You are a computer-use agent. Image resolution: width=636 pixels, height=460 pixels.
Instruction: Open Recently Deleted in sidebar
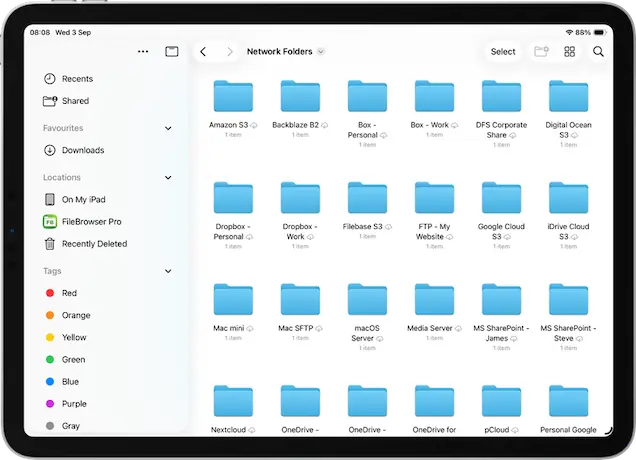94,243
